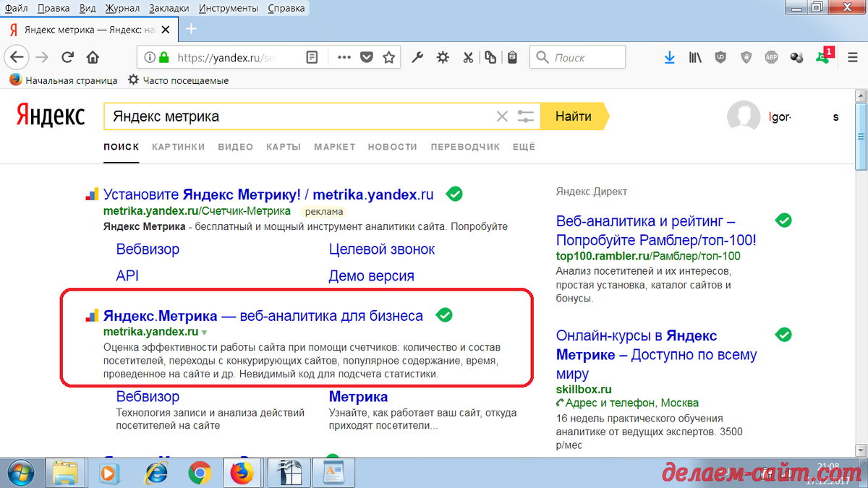Open page actions three-dots menu
This screenshot has height=488, width=868.
pyautogui.click(x=344, y=57)
